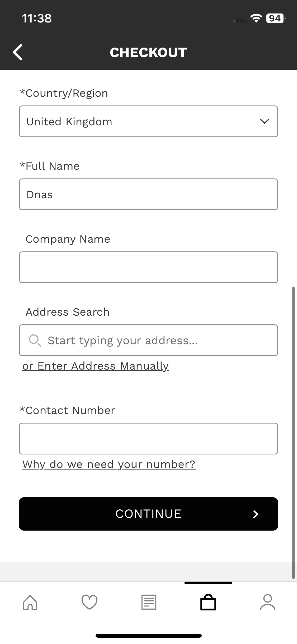
Task: Select the Contact Number field
Action: click(148, 439)
